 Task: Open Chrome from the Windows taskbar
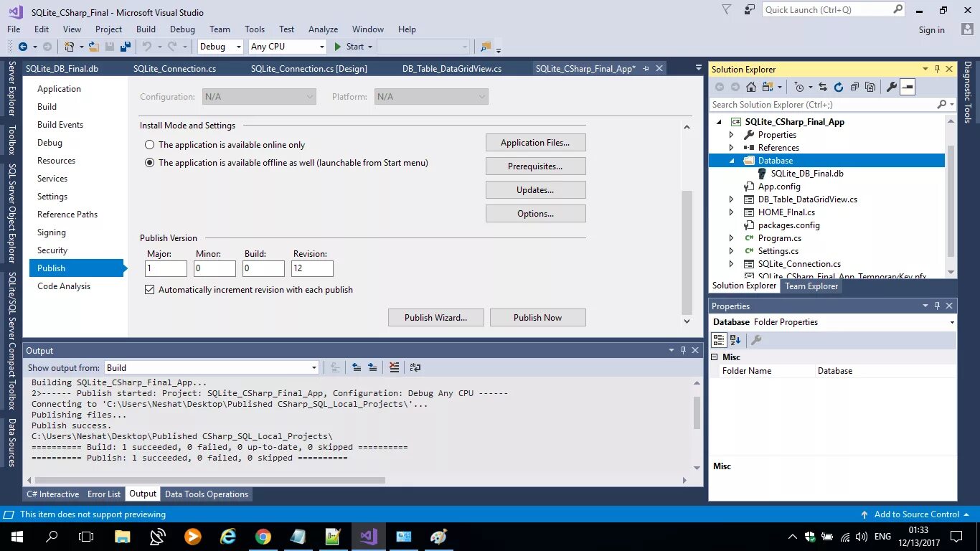(263, 537)
